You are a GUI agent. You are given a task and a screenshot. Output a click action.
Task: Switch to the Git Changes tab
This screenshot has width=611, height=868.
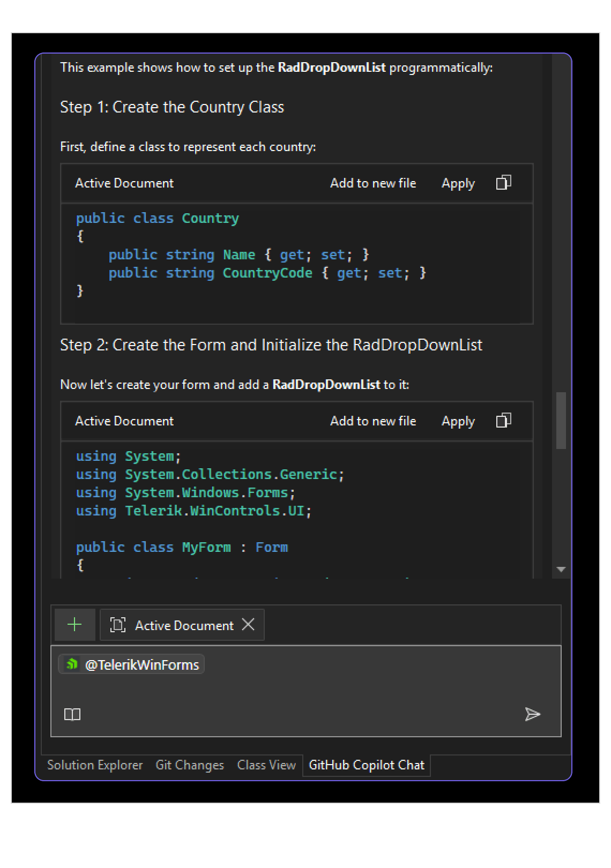190,765
